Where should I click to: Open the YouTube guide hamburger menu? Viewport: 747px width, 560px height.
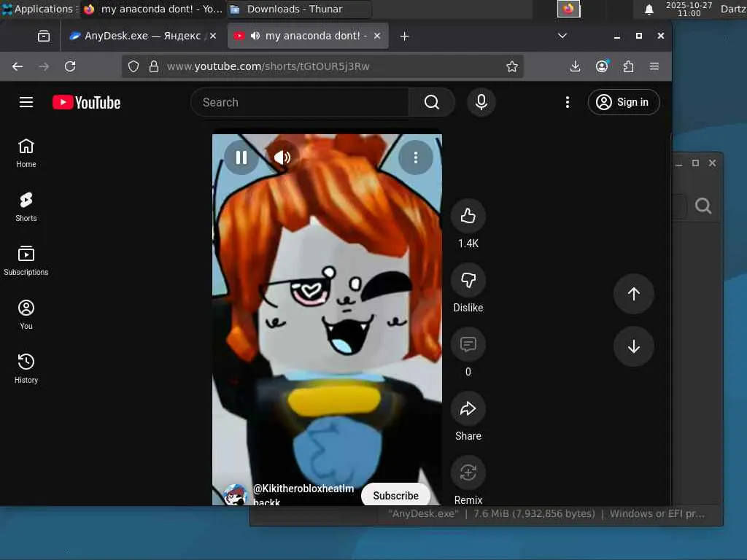(x=26, y=102)
